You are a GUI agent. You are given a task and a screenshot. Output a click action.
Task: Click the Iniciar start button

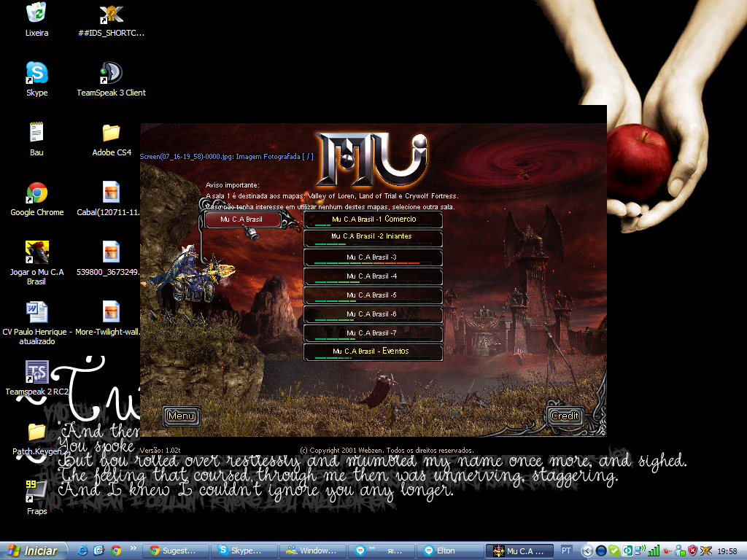34,551
